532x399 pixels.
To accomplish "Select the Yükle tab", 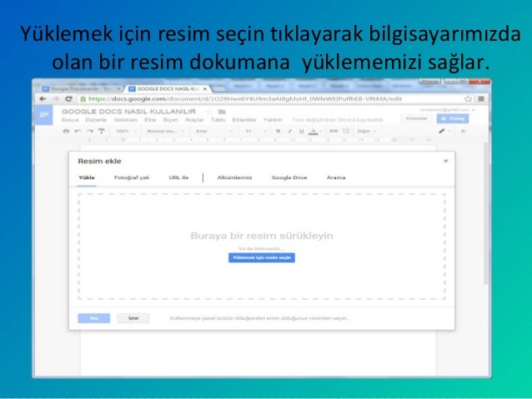I will point(87,177).
